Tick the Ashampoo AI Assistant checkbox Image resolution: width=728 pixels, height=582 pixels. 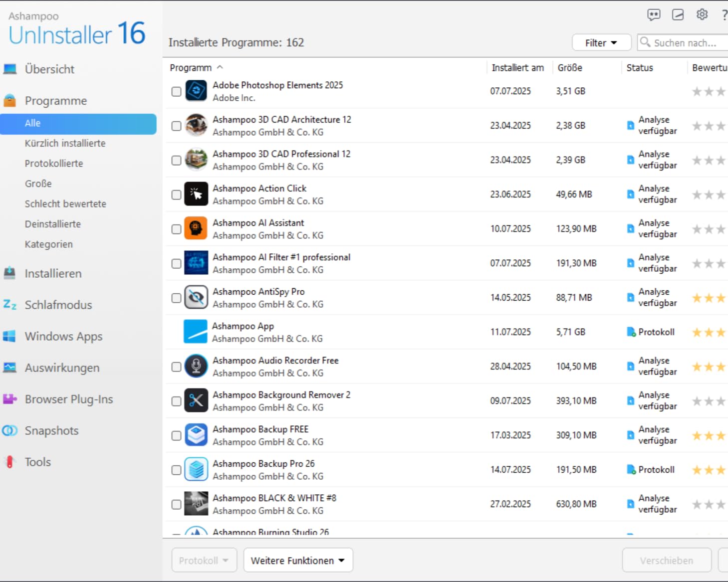176,229
